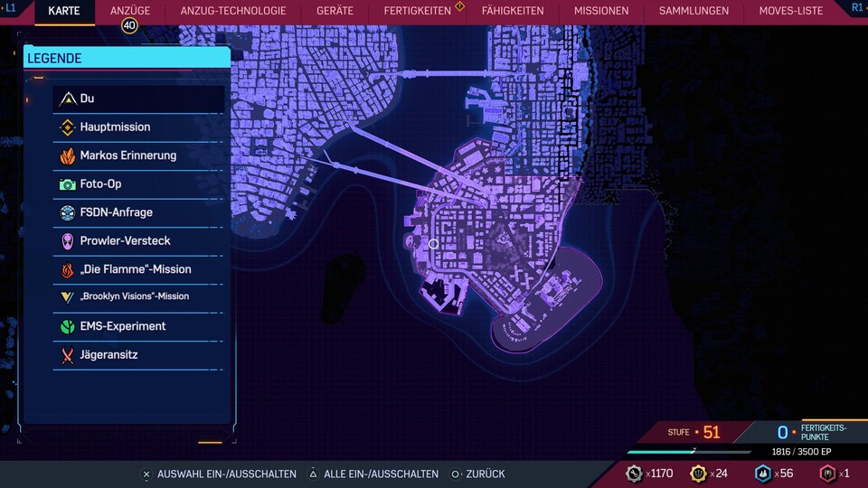The height and width of the screenshot is (488, 868).
Task: Click the circular map cursor
Action: 433,243
